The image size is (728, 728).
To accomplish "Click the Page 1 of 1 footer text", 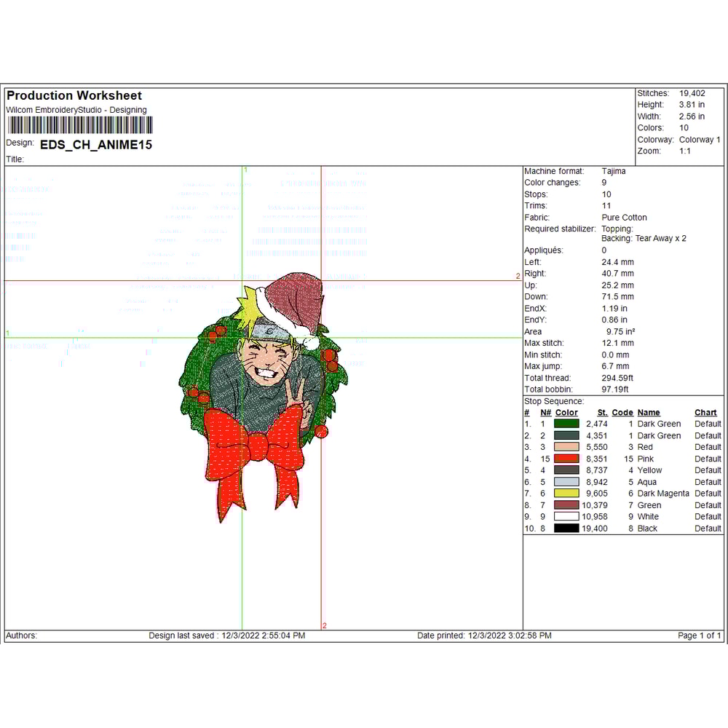I will click(x=700, y=636).
